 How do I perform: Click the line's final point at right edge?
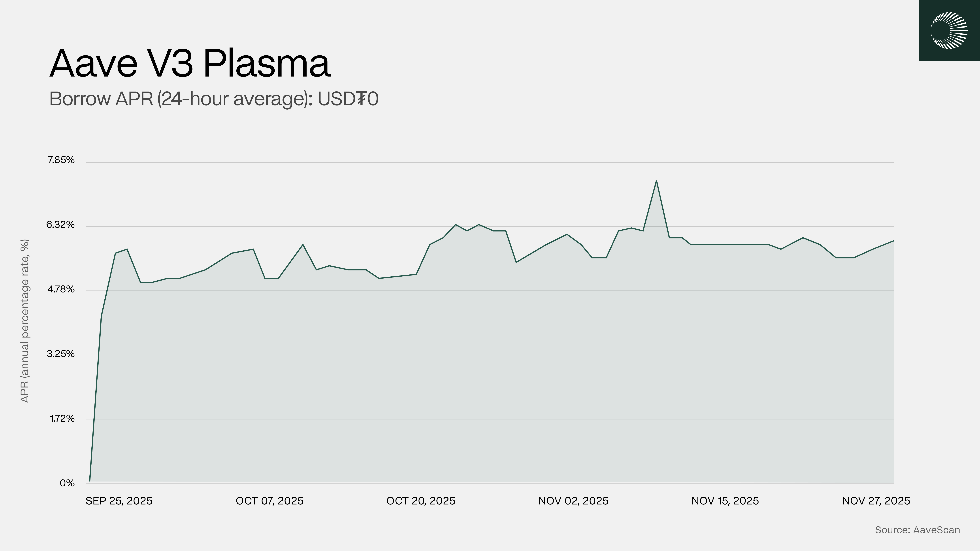pyautogui.click(x=894, y=241)
